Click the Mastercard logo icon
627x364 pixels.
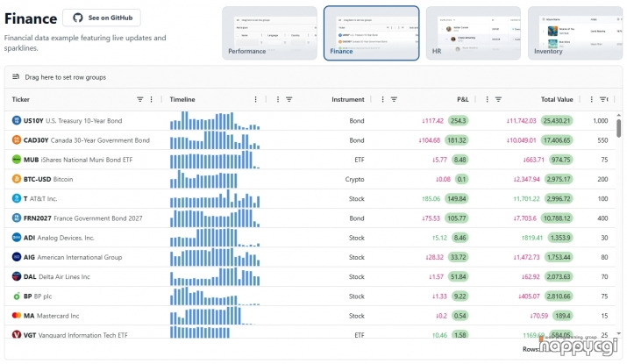[17, 315]
